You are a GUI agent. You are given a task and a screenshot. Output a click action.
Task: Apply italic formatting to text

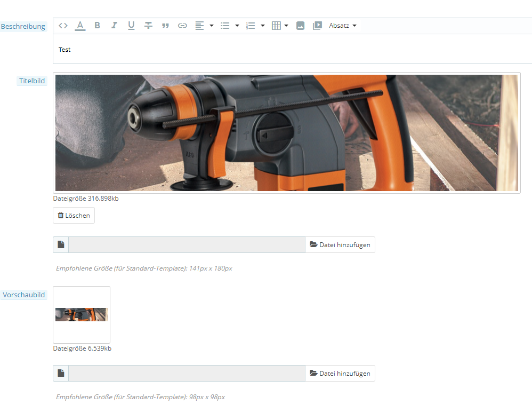pos(114,26)
